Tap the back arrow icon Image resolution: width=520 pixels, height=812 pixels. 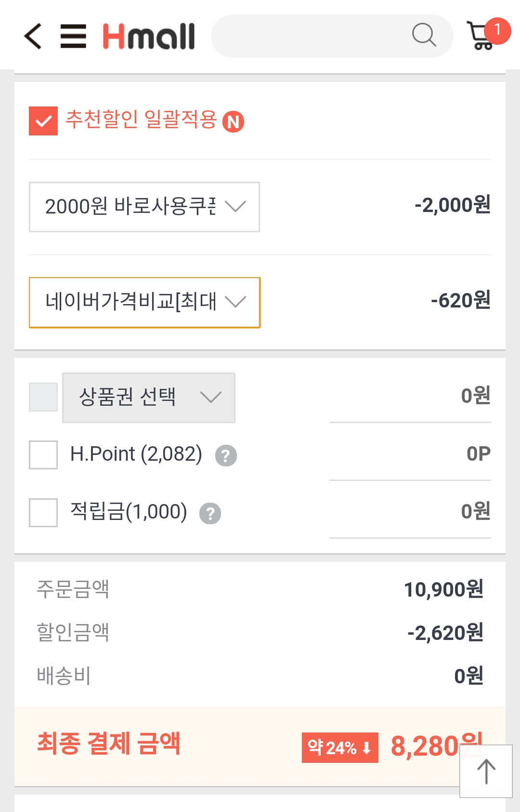(33, 36)
